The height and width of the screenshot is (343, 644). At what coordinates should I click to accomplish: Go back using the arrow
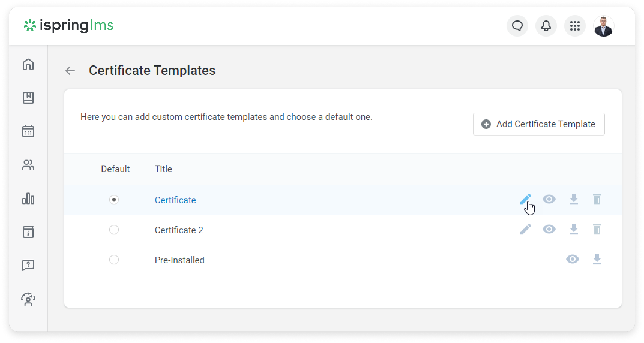[70, 71]
